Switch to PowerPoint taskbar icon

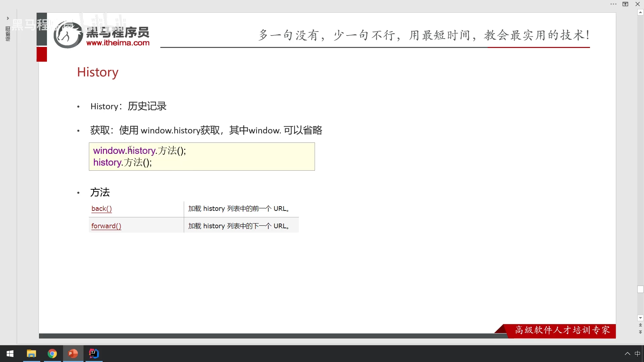tap(73, 354)
